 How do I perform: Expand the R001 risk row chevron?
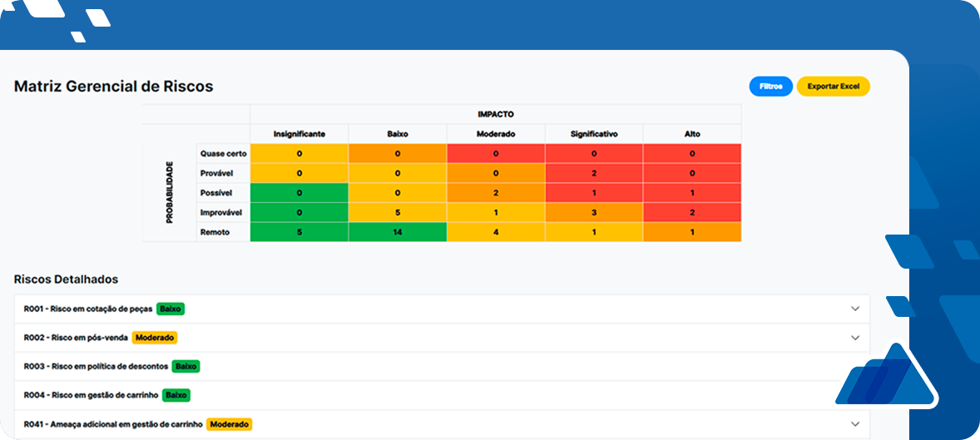[x=854, y=309]
